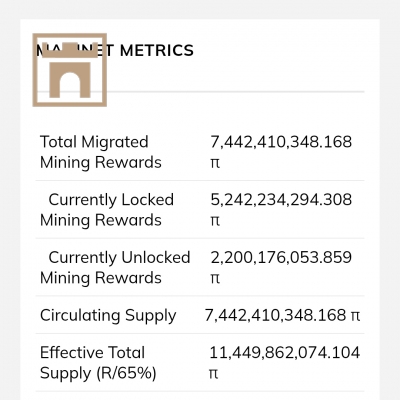
Task: Click the Circulating Supply number value
Action: pyautogui.click(x=275, y=315)
